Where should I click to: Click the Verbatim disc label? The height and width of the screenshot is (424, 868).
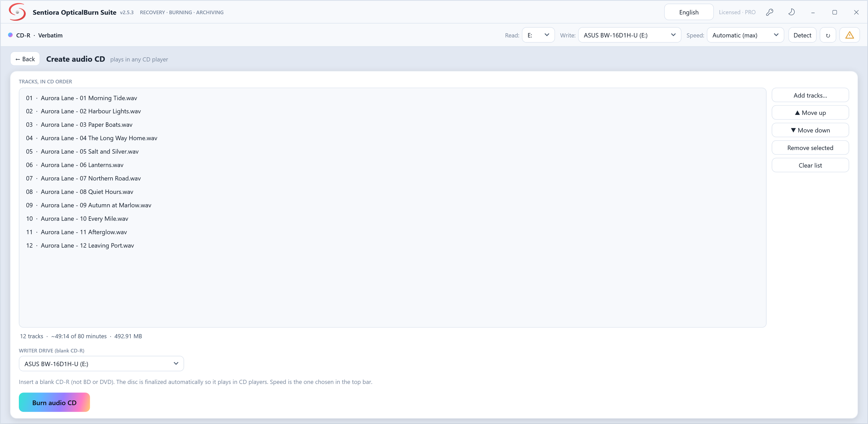(50, 35)
